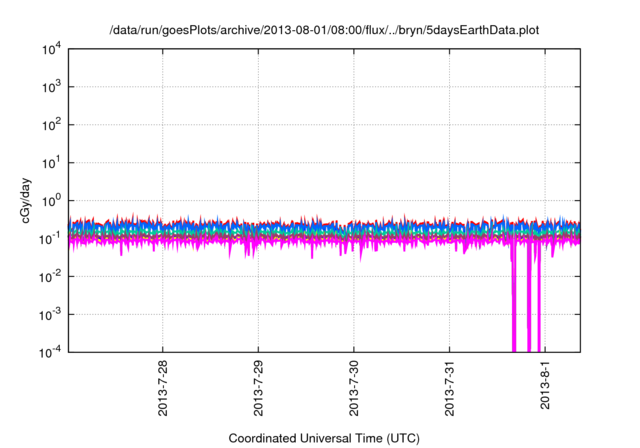Click the 10^-3 y-axis tick label
The height and width of the screenshot is (448, 640).
point(50,315)
